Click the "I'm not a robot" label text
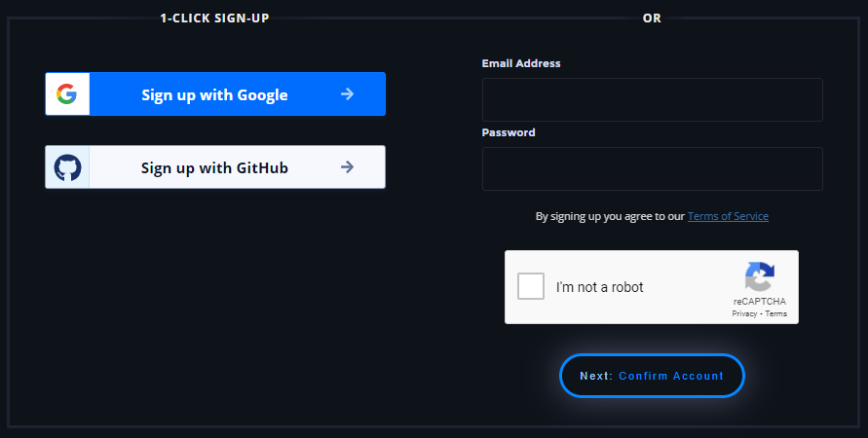The height and width of the screenshot is (438, 868). [599, 287]
